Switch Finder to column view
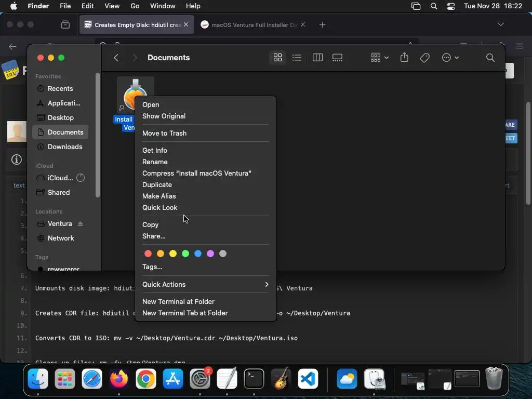Screen dimensions: 532x399 pos(317,58)
